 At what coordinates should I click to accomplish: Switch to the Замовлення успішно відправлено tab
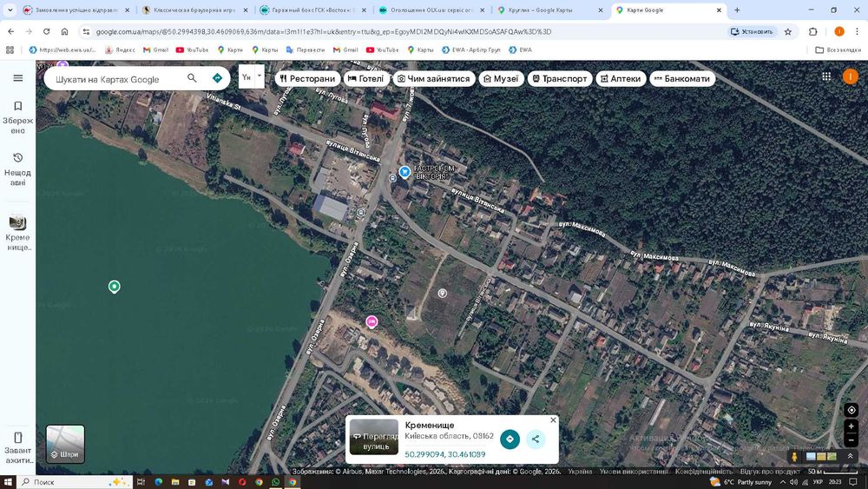coord(76,10)
